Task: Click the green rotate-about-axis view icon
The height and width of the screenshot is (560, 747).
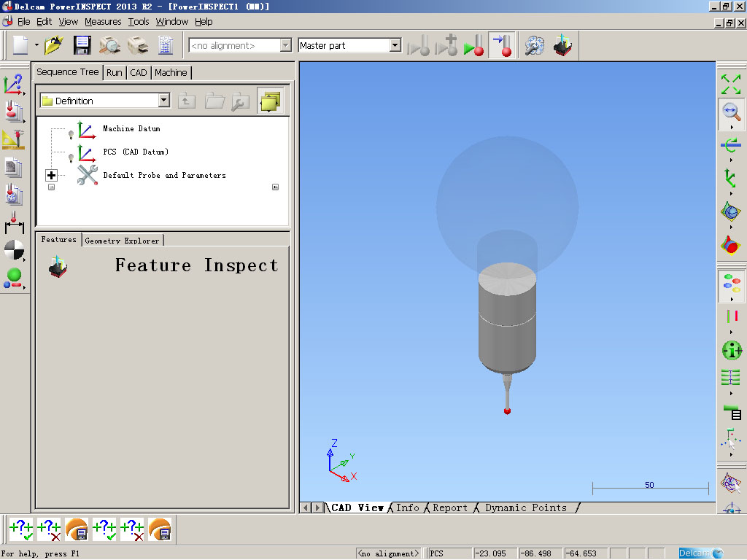Action: pos(731,145)
